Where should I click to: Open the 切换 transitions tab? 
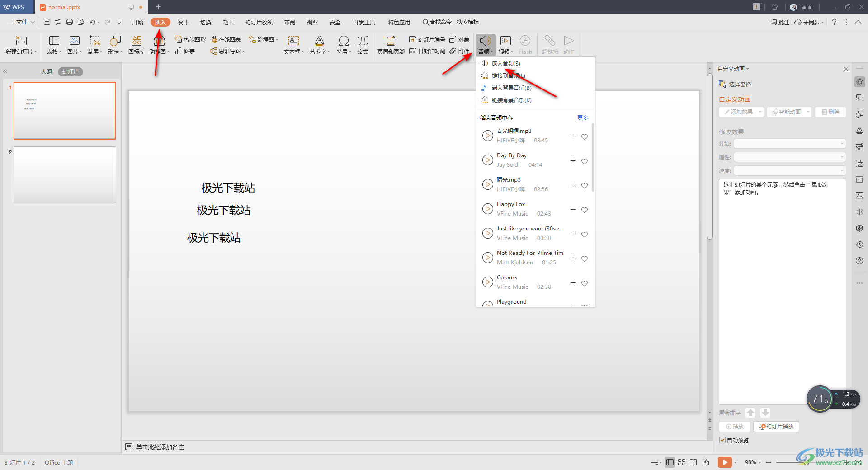pos(206,22)
